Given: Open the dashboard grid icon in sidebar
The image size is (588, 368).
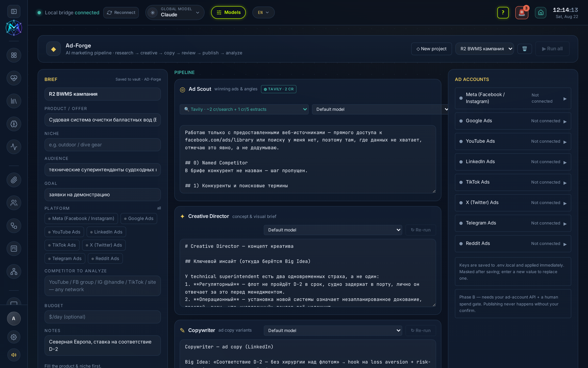Looking at the screenshot, I should pos(14,55).
